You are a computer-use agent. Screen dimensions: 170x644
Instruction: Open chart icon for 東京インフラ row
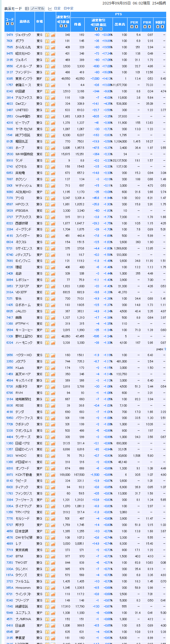pyautogui.click(x=53, y=79)
